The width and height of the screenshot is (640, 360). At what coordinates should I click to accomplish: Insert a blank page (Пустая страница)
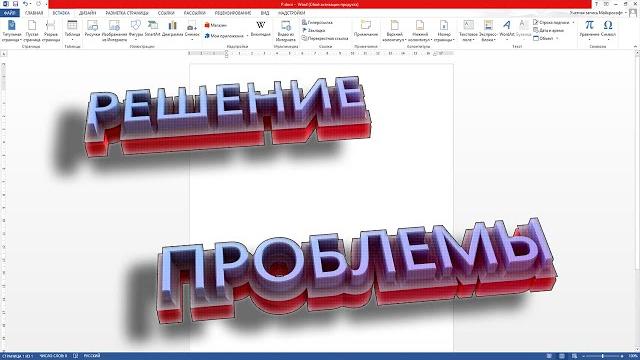(32, 31)
